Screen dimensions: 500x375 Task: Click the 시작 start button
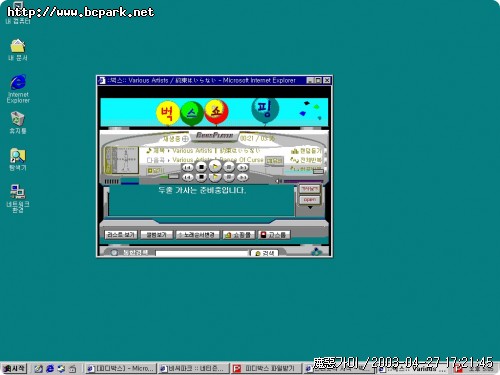(14, 368)
